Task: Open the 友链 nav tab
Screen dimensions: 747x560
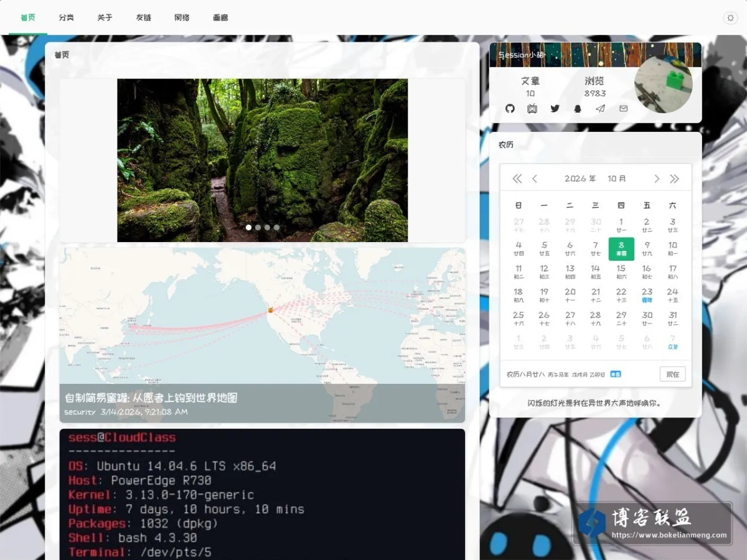Action: point(143,17)
